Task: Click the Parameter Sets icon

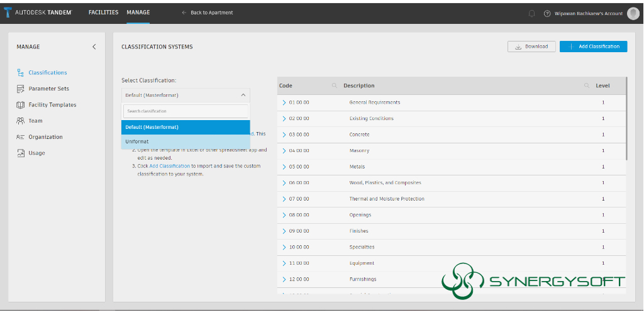Action: tap(21, 89)
